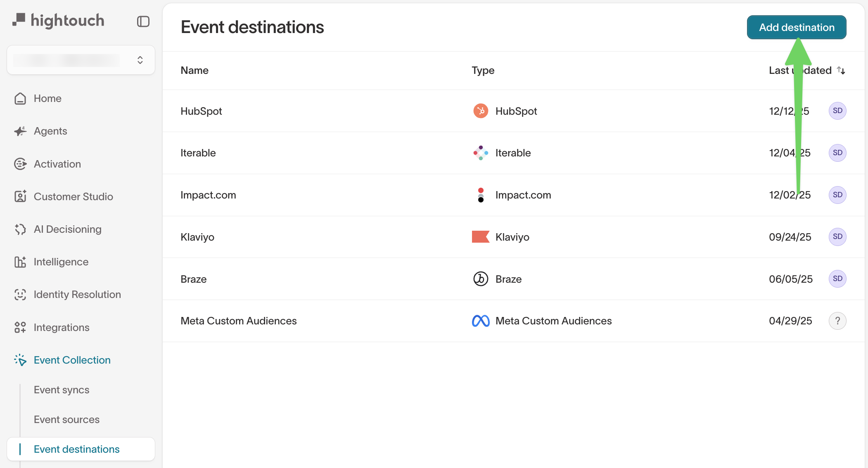Image resolution: width=868 pixels, height=468 pixels.
Task: Switch to Event syncs
Action: [61, 390]
